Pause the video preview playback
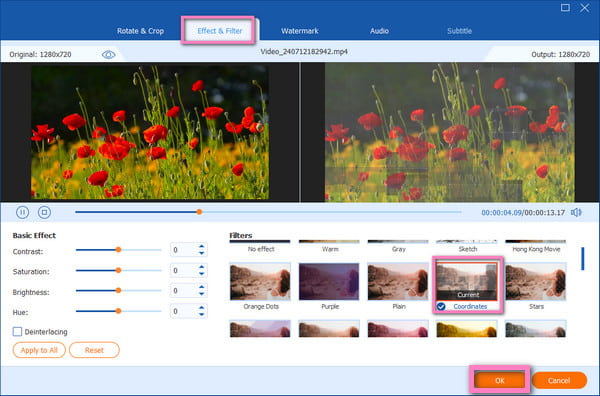This screenshot has height=396, width=600. point(23,212)
